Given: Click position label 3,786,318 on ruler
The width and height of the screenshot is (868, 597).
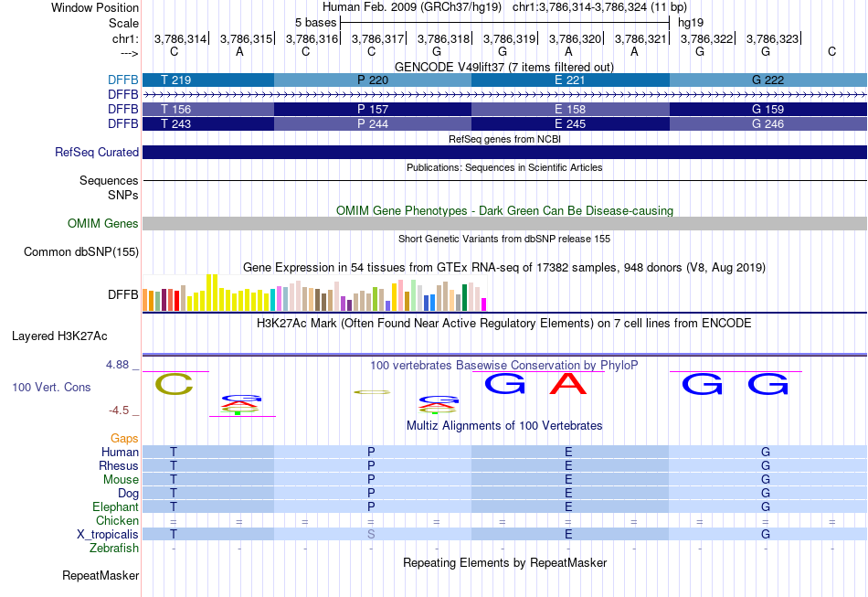Looking at the screenshot, I should pos(443,38).
